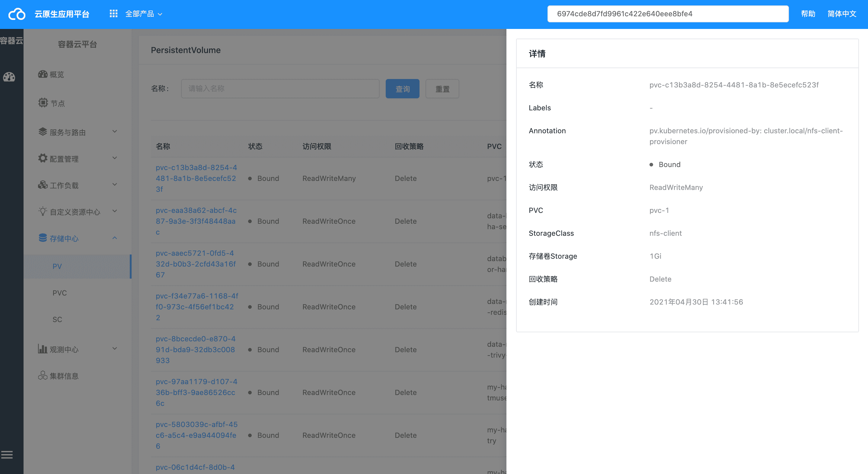868x474 pixels.
Task: Expand the 配置管理 chevron
Action: click(115, 158)
